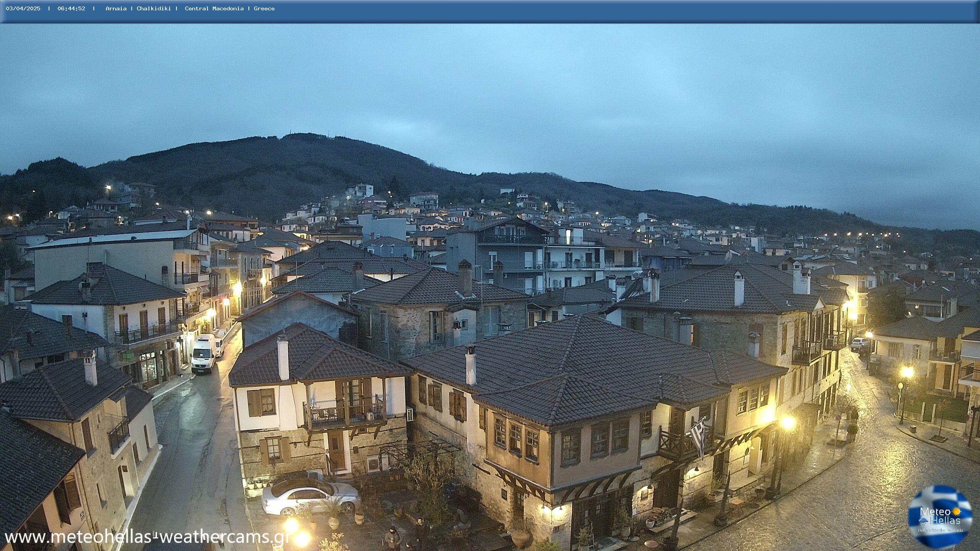Screen dimensions: 980x551
Task: Click the www.meteohellas-weathercams.gr watermark link
Action: point(147,537)
